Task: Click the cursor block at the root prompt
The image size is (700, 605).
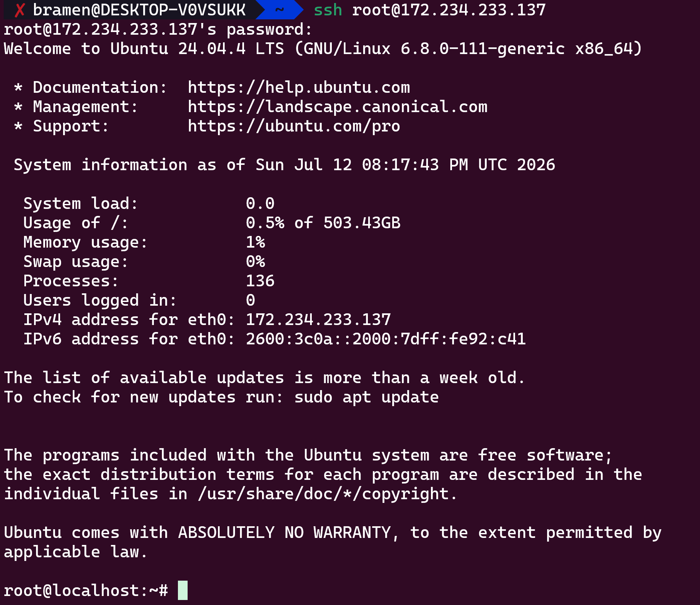Action: click(x=183, y=590)
